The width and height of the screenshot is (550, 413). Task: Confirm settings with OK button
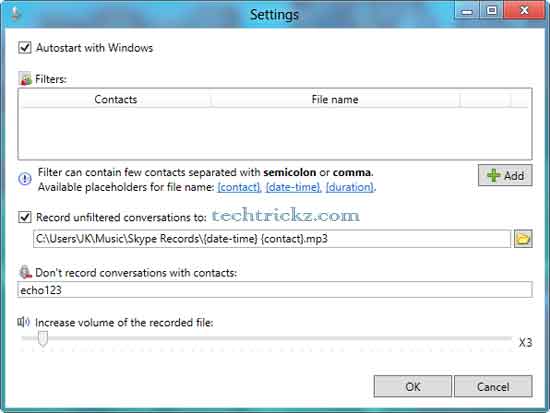[412, 386]
